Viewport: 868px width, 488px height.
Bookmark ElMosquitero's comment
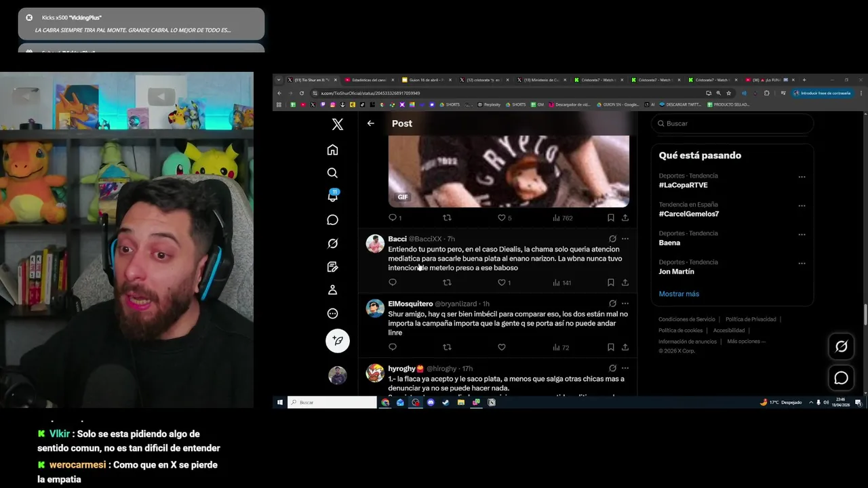pos(610,347)
